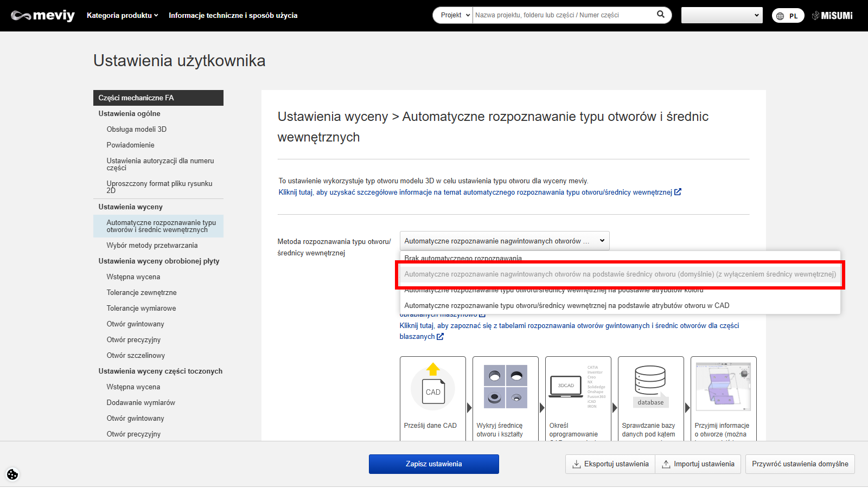The image size is (868, 488).
Task: Open the threaded hole tables link
Action: [569, 326]
